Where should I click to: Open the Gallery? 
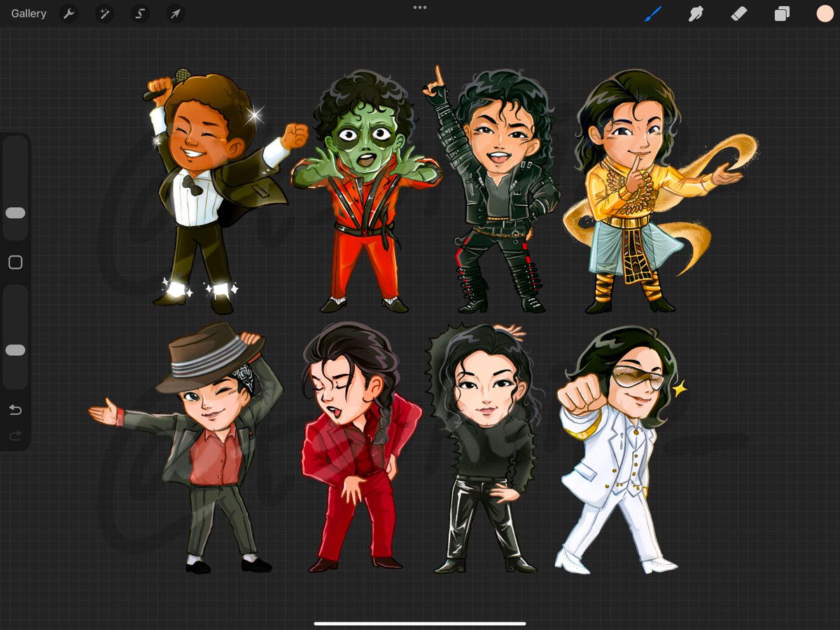click(29, 13)
